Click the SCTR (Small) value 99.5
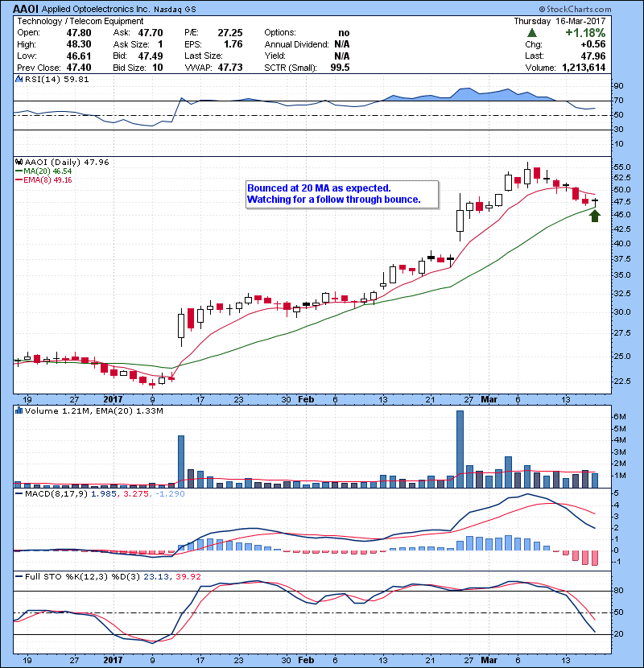The image size is (644, 668). pos(341,68)
